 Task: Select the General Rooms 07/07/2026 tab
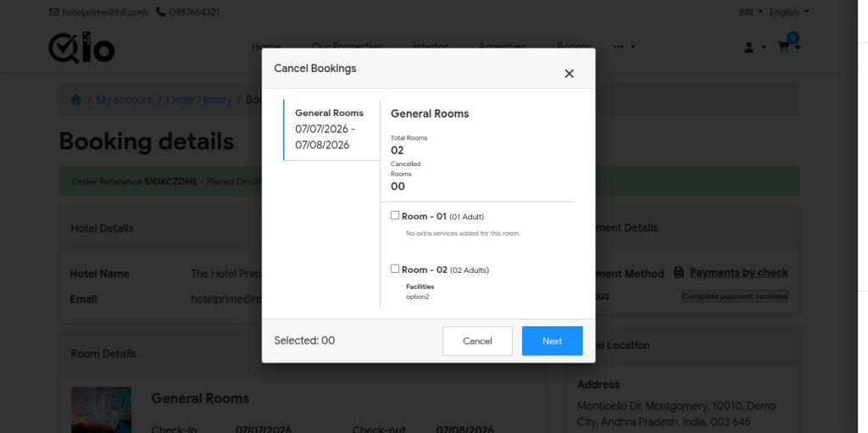pyautogui.click(x=331, y=130)
